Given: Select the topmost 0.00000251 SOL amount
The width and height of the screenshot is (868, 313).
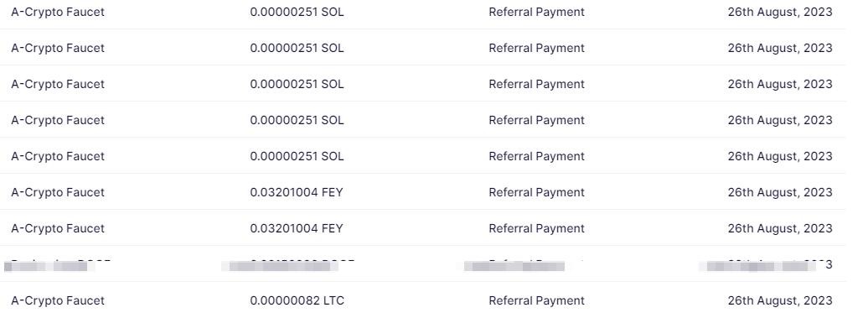Looking at the screenshot, I should point(297,13).
